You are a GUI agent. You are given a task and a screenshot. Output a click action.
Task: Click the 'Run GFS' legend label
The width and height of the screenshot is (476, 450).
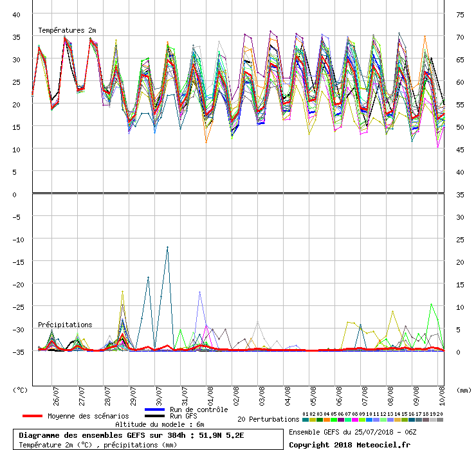(x=183, y=416)
